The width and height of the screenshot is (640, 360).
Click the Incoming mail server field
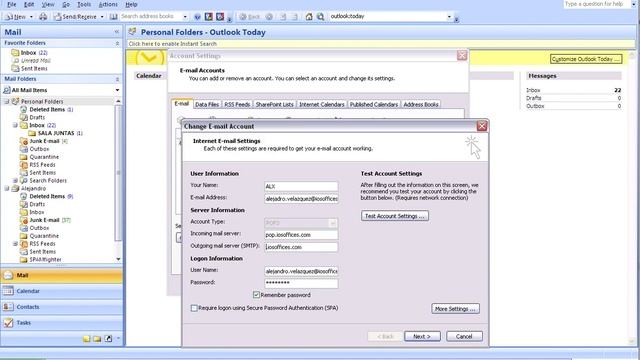point(301,235)
